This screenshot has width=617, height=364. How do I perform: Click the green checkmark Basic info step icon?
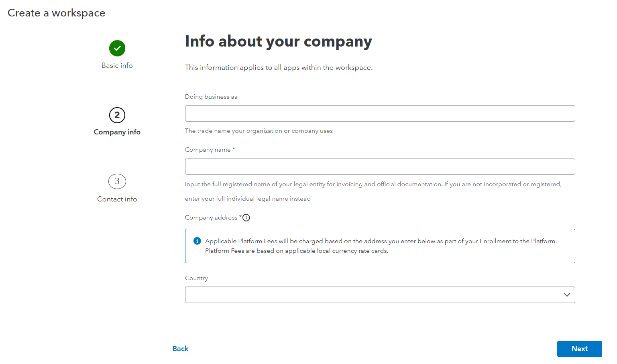117,48
